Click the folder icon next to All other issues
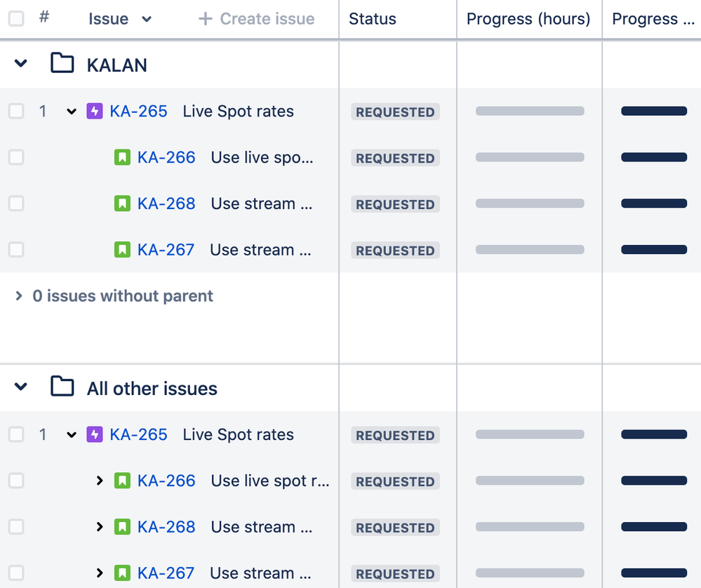This screenshot has height=588, width=701. tap(62, 387)
